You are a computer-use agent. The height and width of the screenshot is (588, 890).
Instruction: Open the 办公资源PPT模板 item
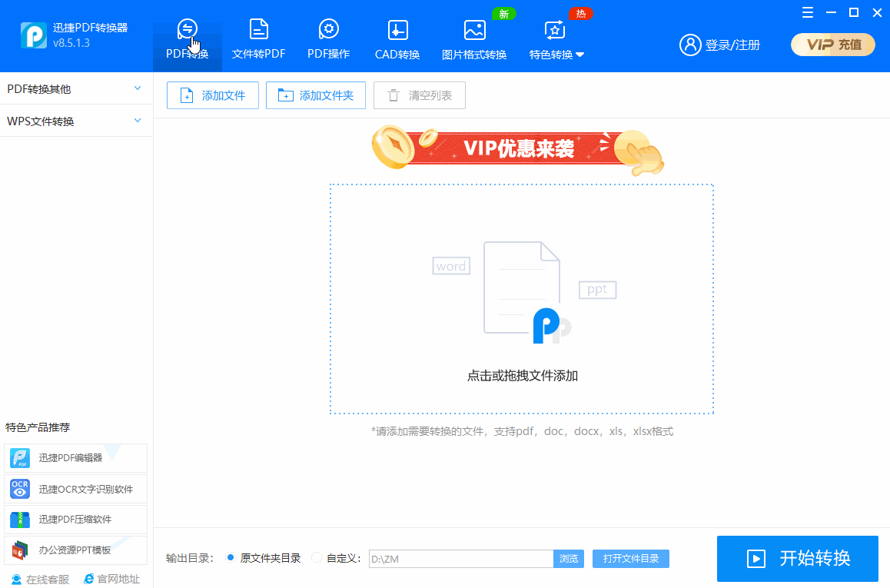(x=75, y=550)
